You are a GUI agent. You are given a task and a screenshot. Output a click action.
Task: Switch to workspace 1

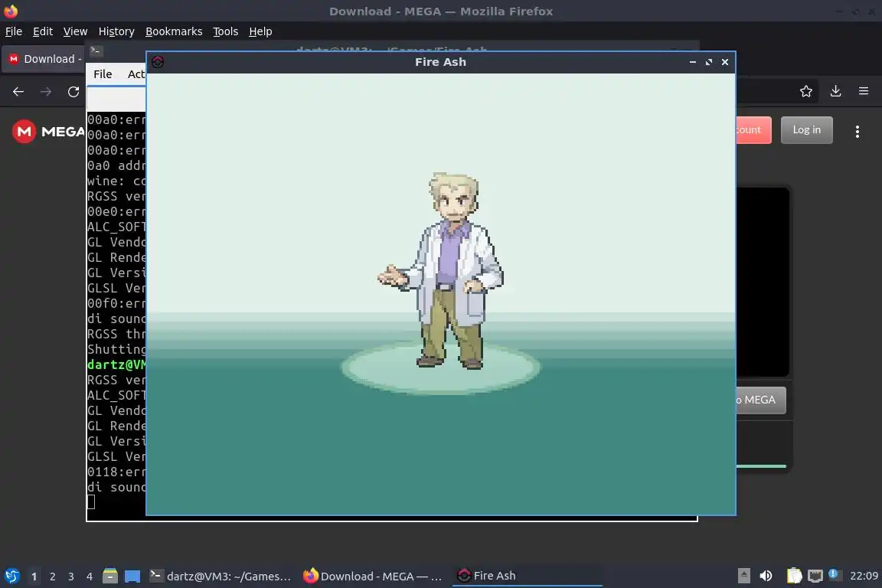click(x=34, y=577)
